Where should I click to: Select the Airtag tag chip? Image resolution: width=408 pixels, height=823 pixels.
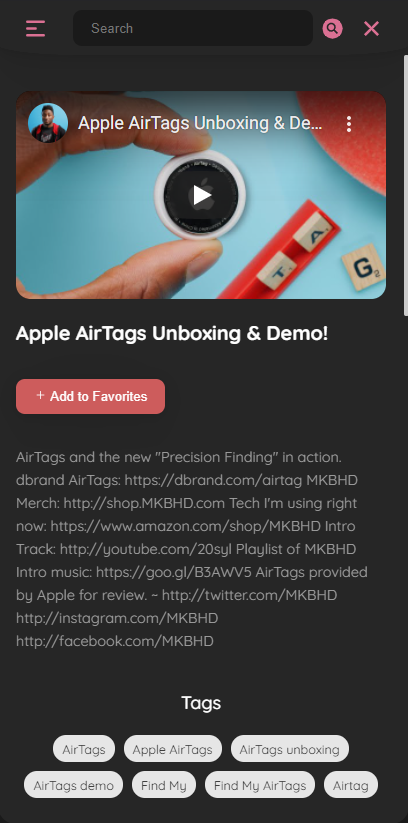351,785
